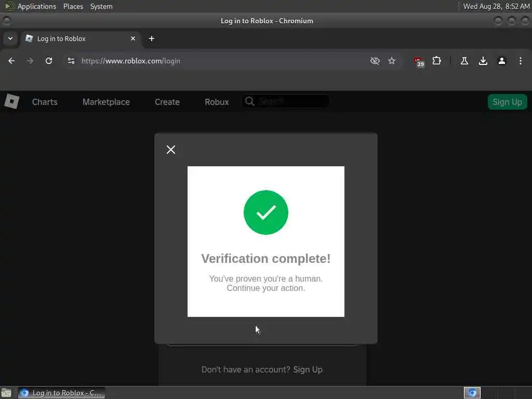Click the search magnifier icon
Screen dimensions: 532x399
point(250,101)
